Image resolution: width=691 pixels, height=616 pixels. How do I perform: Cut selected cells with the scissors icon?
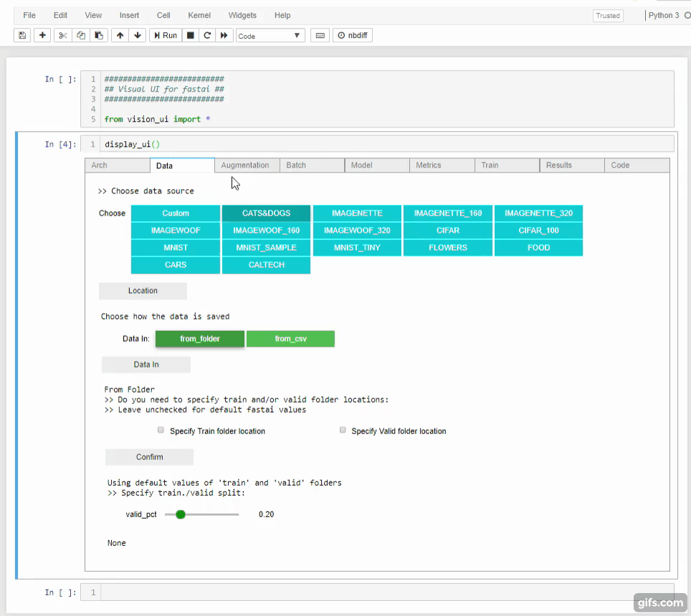(x=62, y=36)
